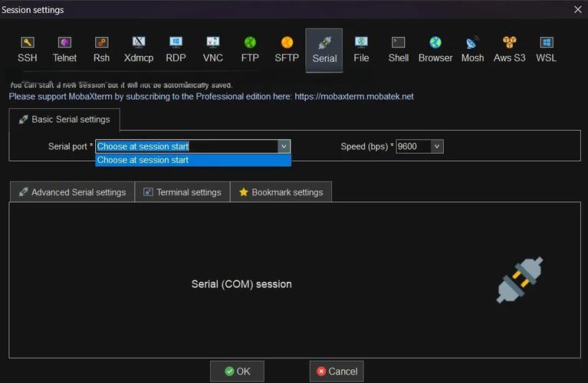Choose the Telnet session type

tap(64, 50)
